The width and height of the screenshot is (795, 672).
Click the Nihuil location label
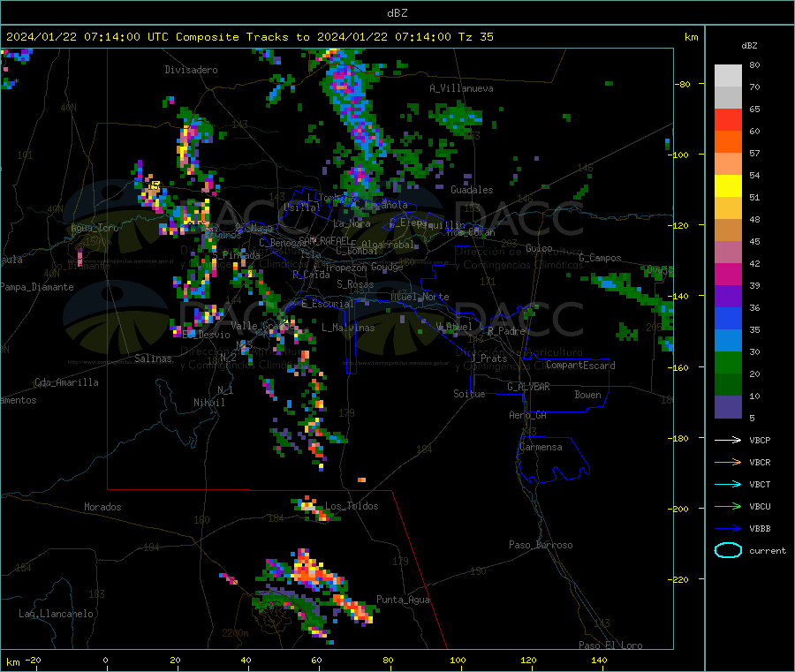click(209, 403)
